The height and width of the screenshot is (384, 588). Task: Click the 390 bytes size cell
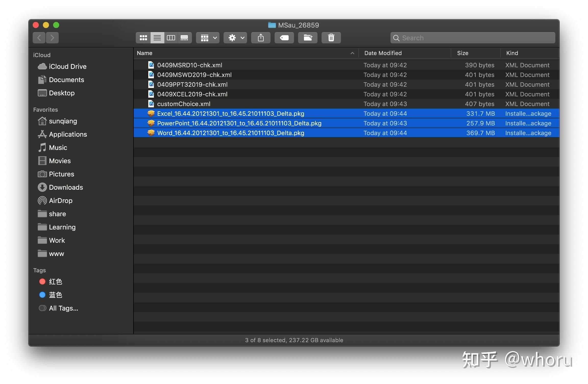[480, 65]
